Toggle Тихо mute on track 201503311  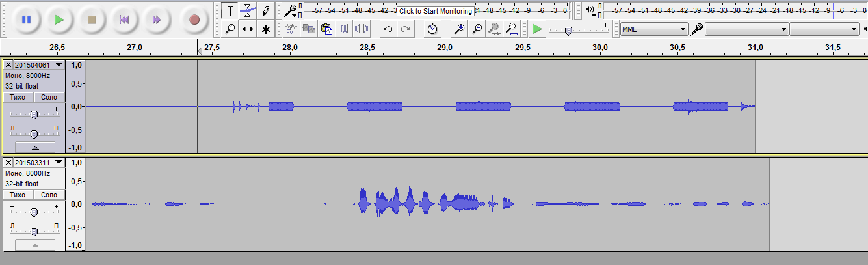coord(18,195)
